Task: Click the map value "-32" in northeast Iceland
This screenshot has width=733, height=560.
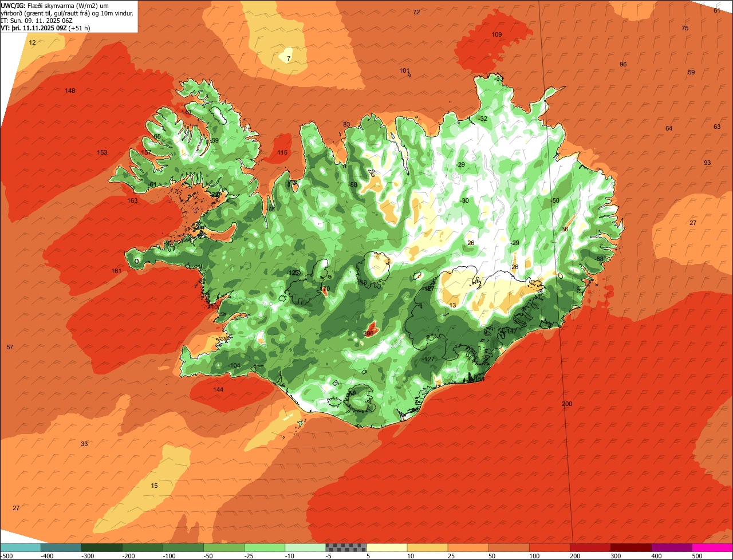Action: 483,119
